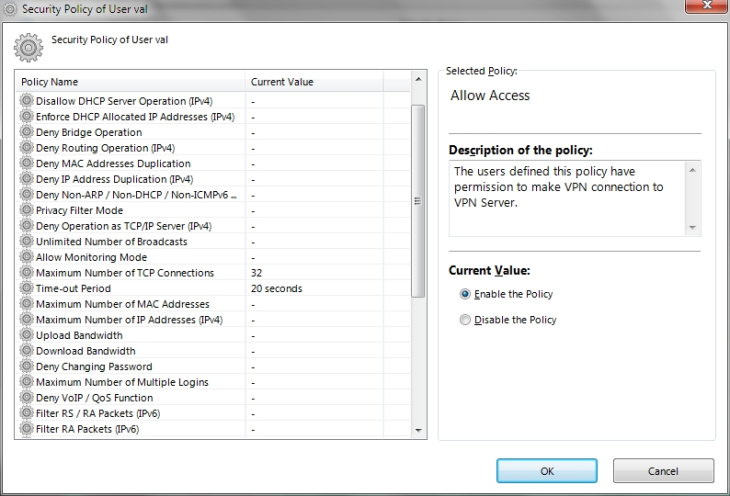Select Maximum Number of TCP Connections row
Viewport: 730px width, 496px height.
coord(214,272)
